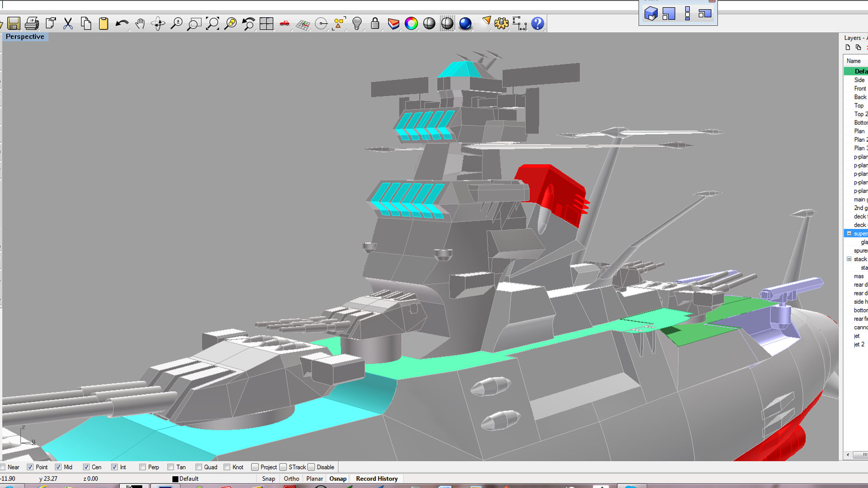Collapse the superstructure layer tree node
The height and width of the screenshot is (488, 868).
click(849, 234)
